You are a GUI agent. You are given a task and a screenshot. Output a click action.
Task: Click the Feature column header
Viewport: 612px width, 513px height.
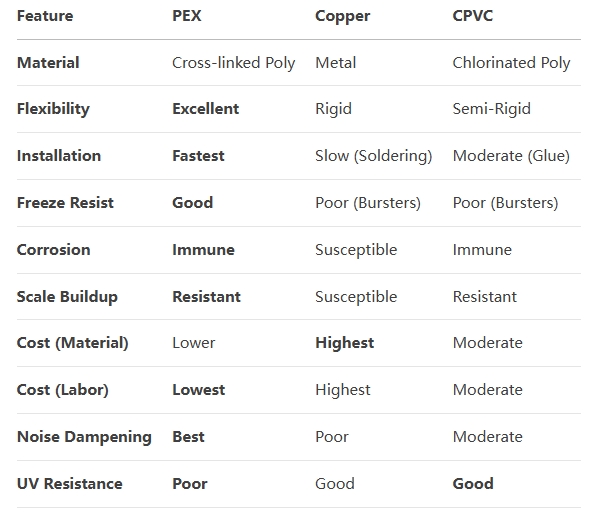[x=45, y=16]
